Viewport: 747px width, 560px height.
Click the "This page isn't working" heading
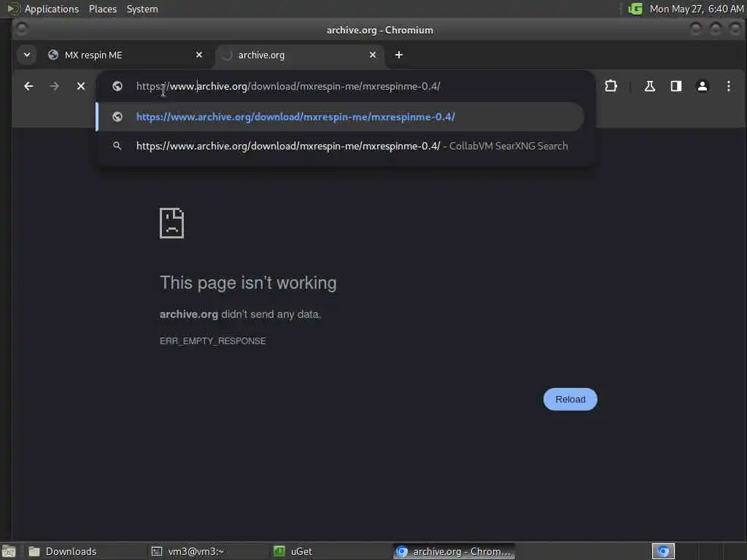tap(248, 283)
